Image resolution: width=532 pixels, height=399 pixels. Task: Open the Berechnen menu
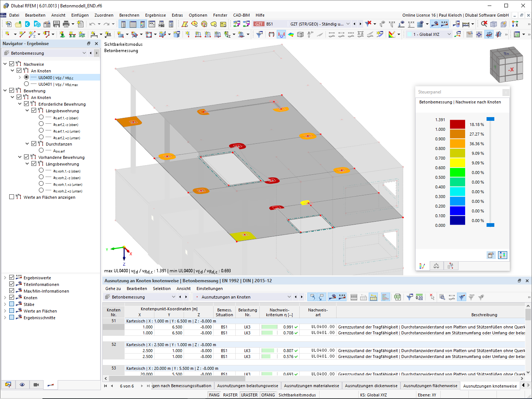(129, 15)
